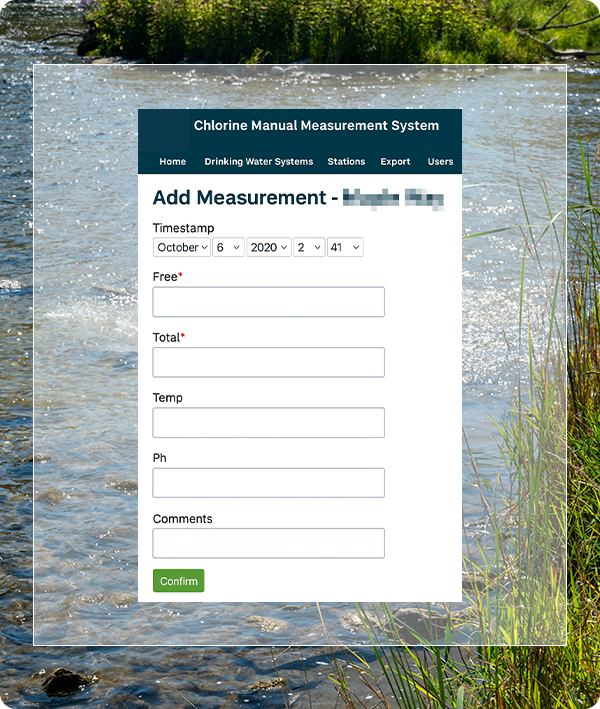
Task: Expand the 2020 year dropdown
Action: pyautogui.click(x=269, y=247)
